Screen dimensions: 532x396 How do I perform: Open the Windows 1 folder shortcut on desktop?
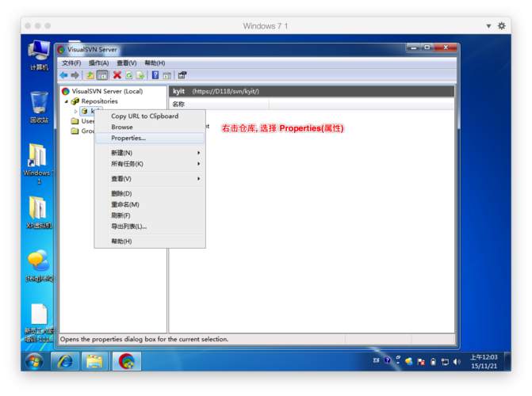(x=38, y=164)
